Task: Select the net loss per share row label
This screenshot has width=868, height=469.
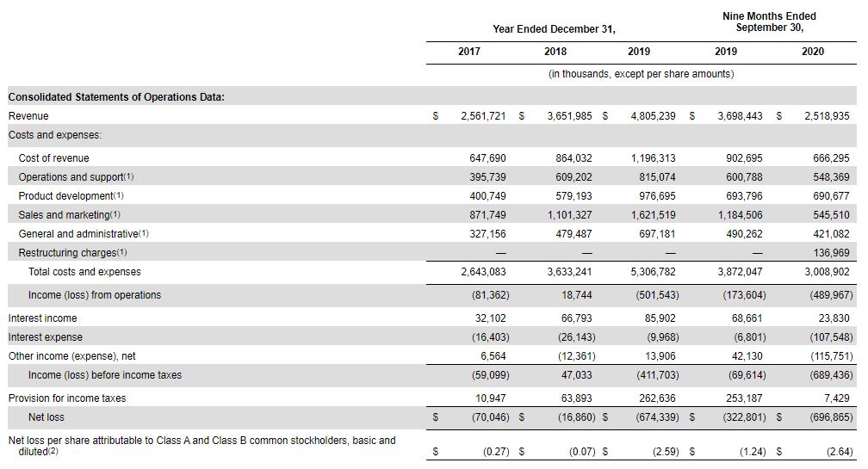Action: pyautogui.click(x=202, y=446)
